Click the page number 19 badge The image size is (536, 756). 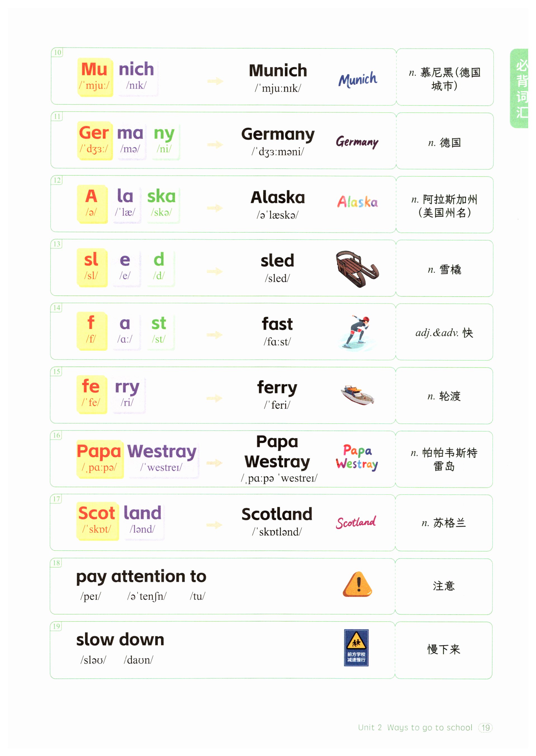[x=485, y=727]
